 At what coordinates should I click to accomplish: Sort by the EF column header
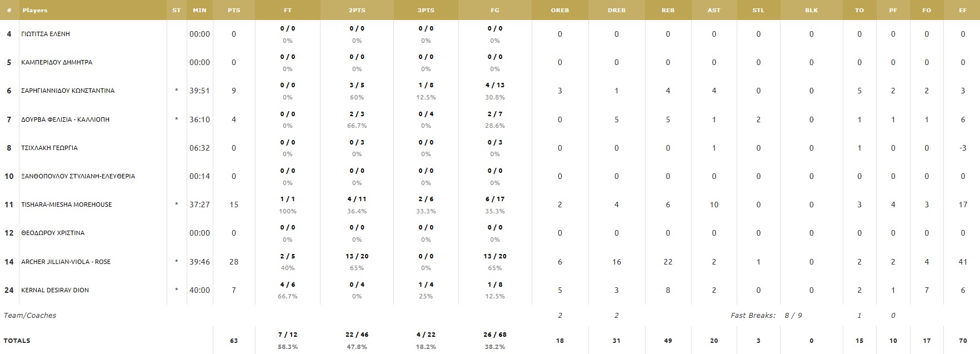(x=963, y=10)
